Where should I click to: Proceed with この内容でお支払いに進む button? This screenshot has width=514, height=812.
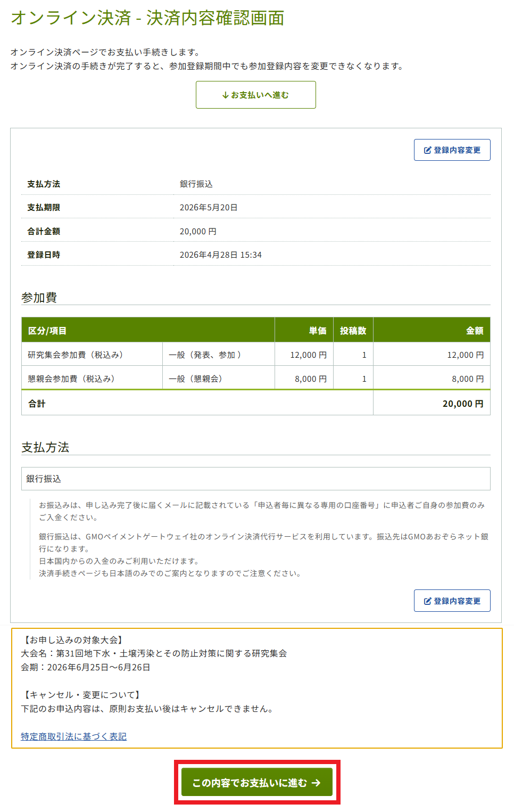256,782
